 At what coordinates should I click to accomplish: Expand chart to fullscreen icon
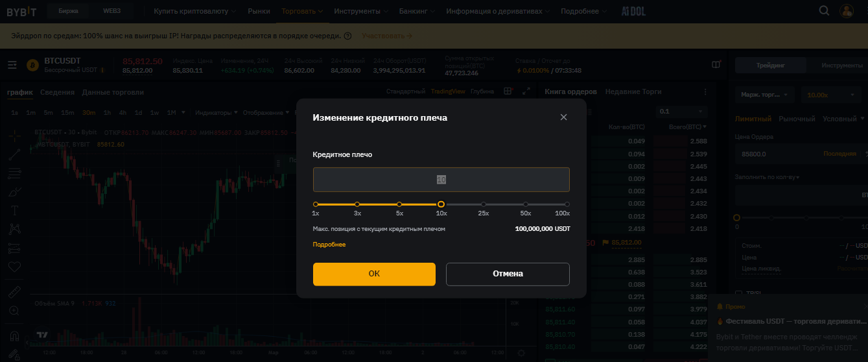point(526,91)
